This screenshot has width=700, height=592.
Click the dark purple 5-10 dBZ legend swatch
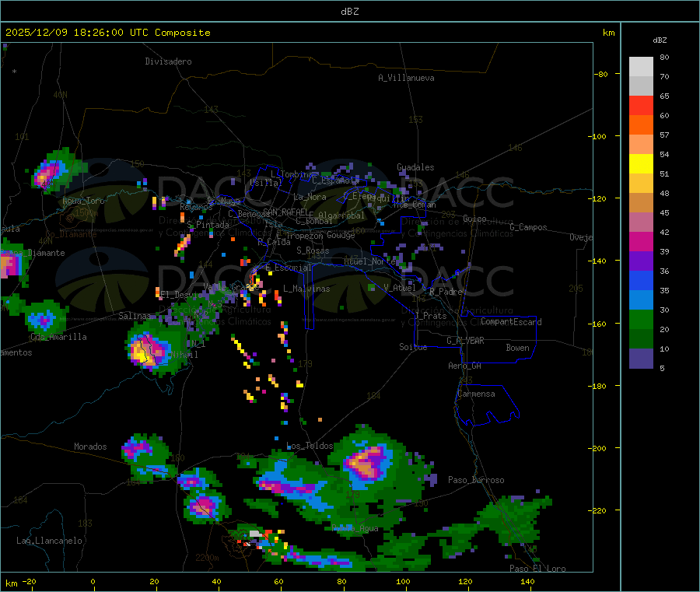click(641, 359)
